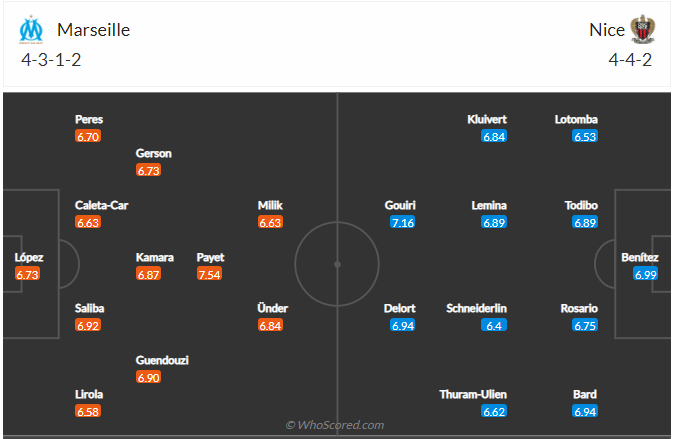Click player name Thuram-Ulien
Viewport: 673px width, 439px height.
point(473,394)
